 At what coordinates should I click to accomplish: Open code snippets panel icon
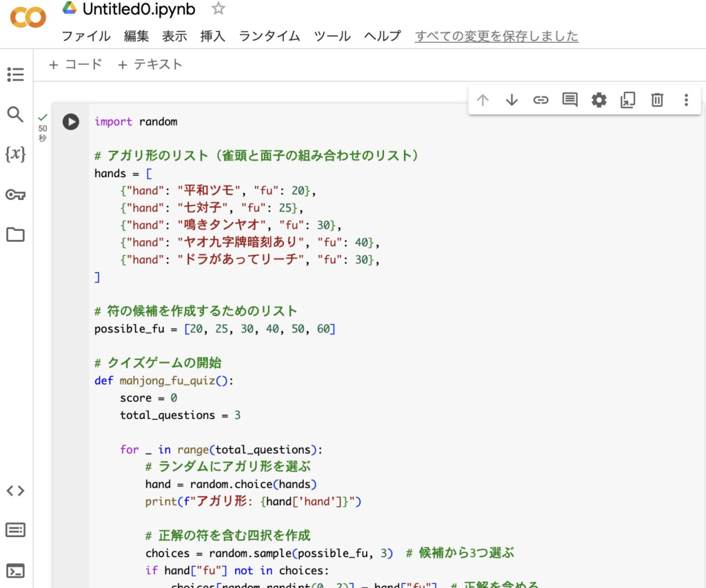tap(15, 491)
